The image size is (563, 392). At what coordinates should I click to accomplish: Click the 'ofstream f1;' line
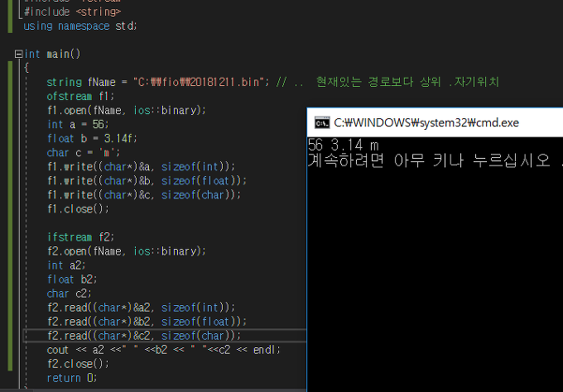point(80,96)
